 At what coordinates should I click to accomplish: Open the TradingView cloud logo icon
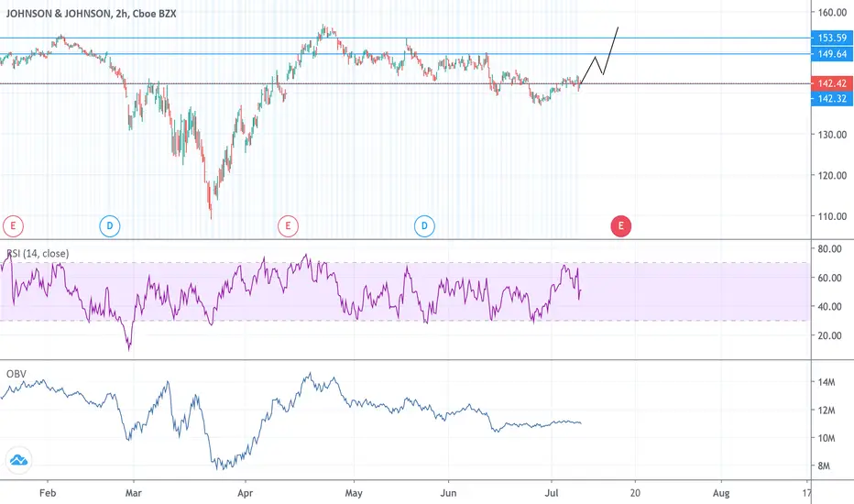click(x=18, y=460)
